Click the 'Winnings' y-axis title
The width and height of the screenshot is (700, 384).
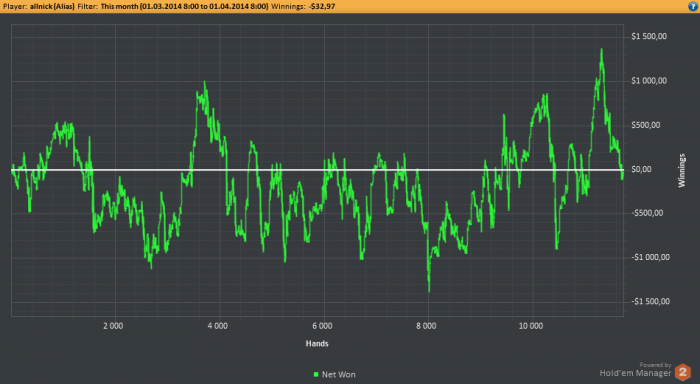681,171
